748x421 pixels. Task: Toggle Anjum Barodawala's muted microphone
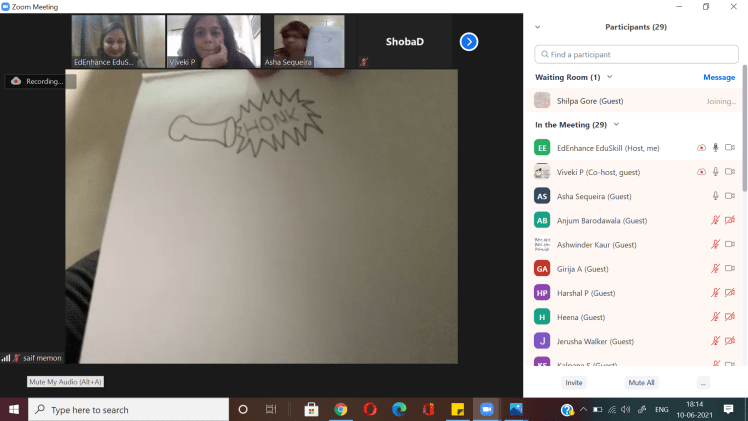715,220
